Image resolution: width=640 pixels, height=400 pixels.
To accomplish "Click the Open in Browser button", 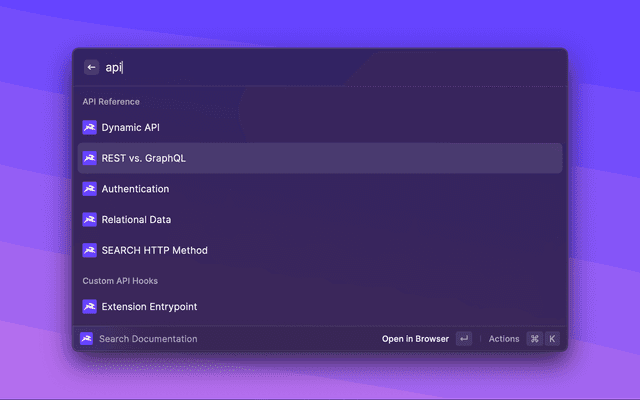I will [415, 339].
